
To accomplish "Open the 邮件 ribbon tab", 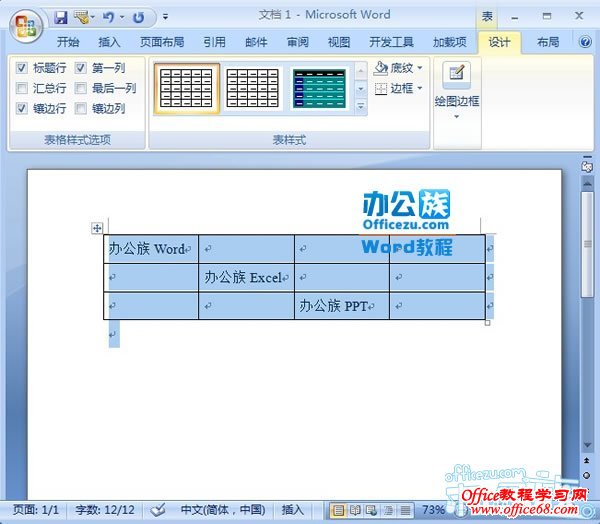I will [256, 42].
